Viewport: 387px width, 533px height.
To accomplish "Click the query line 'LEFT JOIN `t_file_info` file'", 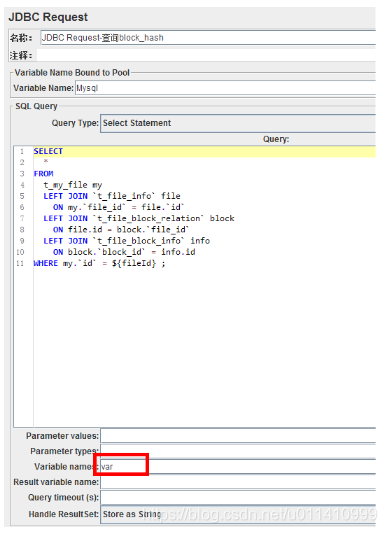I will click(x=112, y=196).
